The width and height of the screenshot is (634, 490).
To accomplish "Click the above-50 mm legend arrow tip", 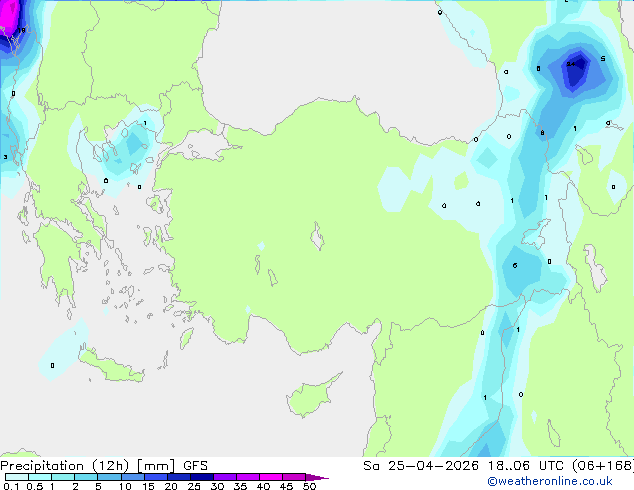I will pyautogui.click(x=317, y=477).
